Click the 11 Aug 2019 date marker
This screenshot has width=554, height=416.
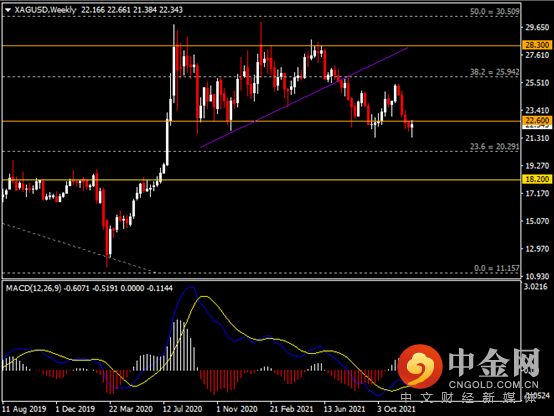[24, 409]
